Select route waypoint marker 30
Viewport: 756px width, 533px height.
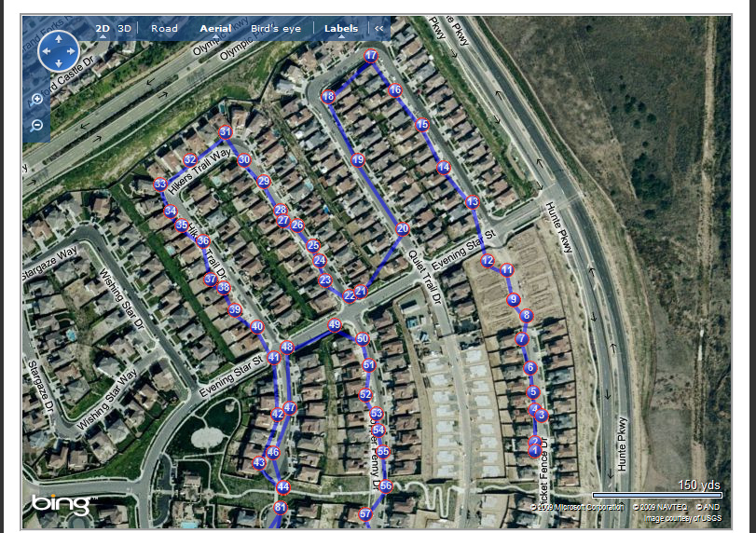[244, 159]
